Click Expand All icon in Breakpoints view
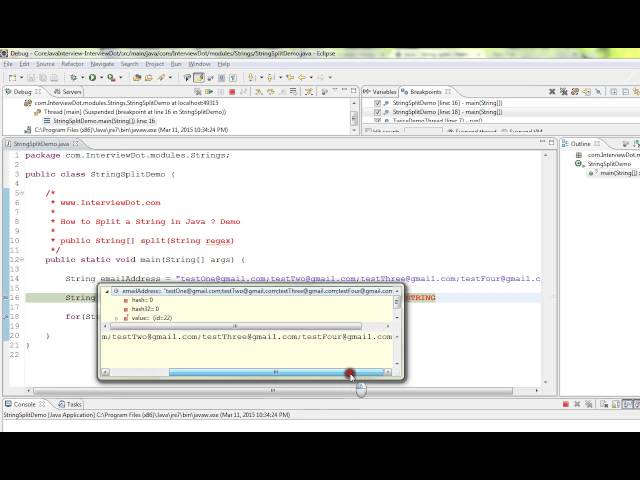Image resolution: width=640 pixels, height=480 pixels. coord(613,92)
